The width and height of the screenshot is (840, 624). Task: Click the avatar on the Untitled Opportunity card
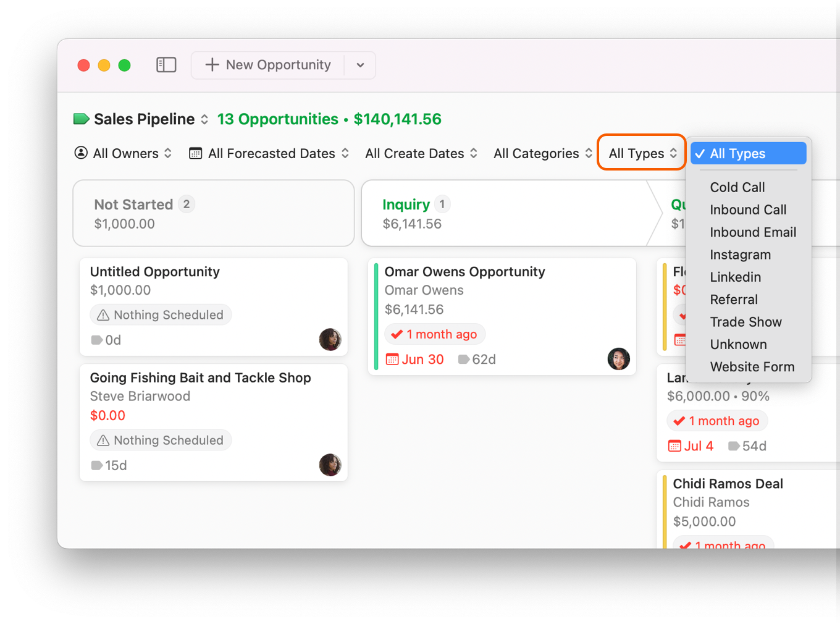tap(330, 339)
